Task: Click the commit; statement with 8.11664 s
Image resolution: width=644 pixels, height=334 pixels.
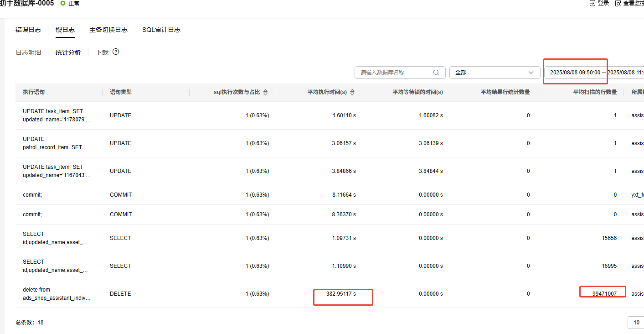Action: coord(32,195)
